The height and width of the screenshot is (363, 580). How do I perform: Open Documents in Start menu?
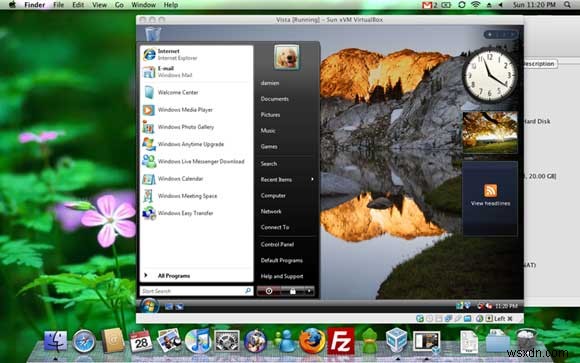click(x=274, y=99)
